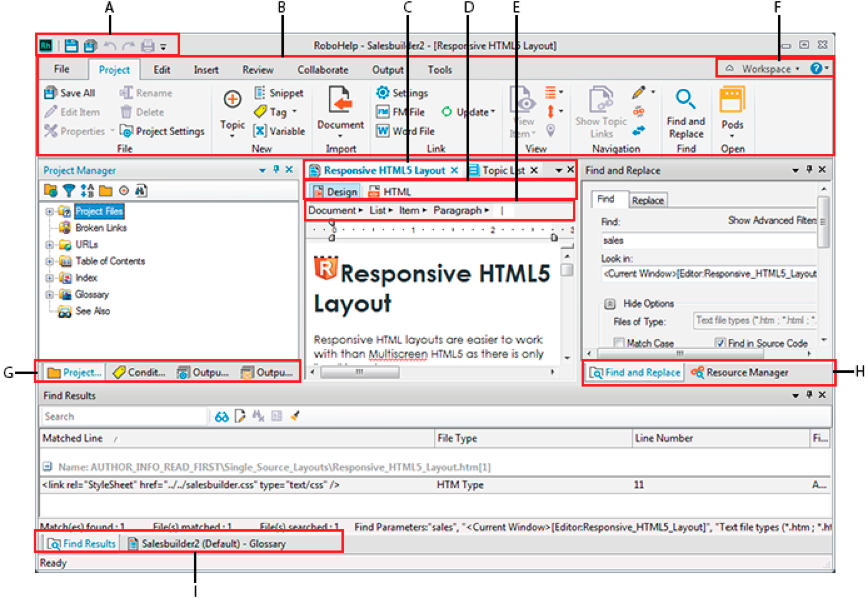Open the Resource Manager pod tab
Image resolution: width=868 pixels, height=598 pixels.
[x=739, y=373]
